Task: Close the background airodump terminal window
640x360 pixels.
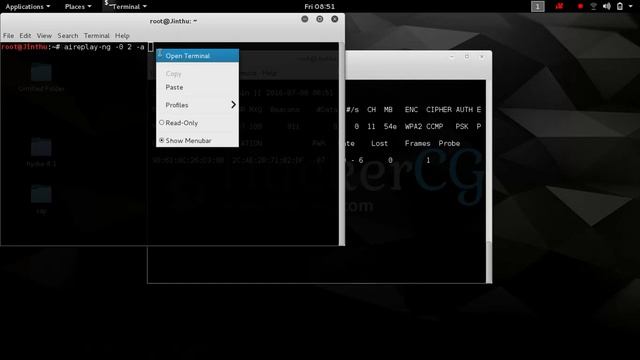Action: click(x=482, y=57)
